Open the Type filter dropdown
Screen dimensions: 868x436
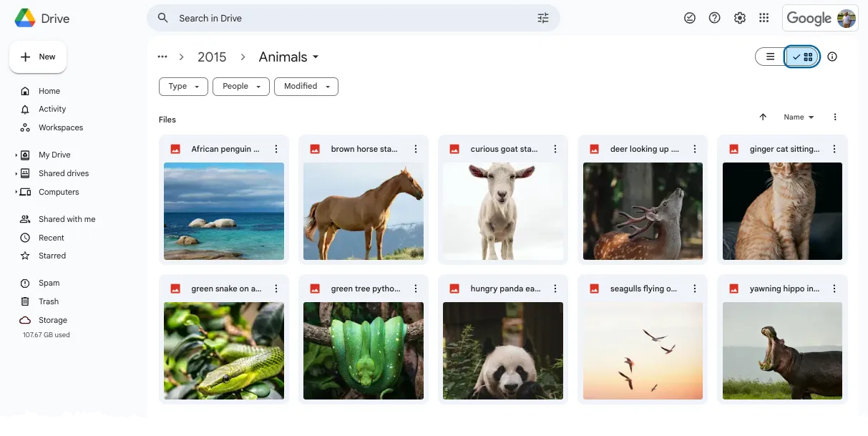[183, 86]
